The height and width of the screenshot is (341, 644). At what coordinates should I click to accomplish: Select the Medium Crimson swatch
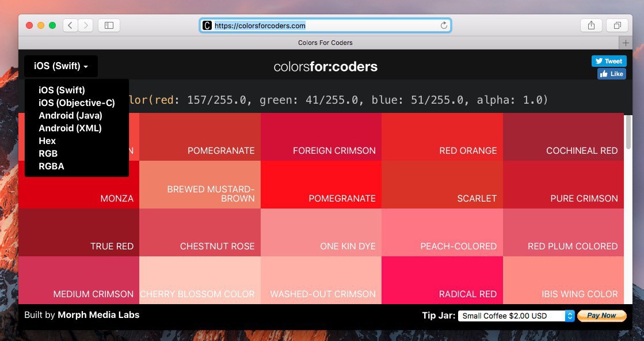coord(79,280)
